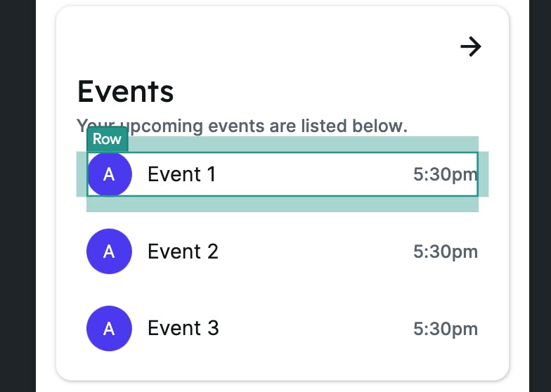Open the Event 1 title

pyautogui.click(x=181, y=174)
